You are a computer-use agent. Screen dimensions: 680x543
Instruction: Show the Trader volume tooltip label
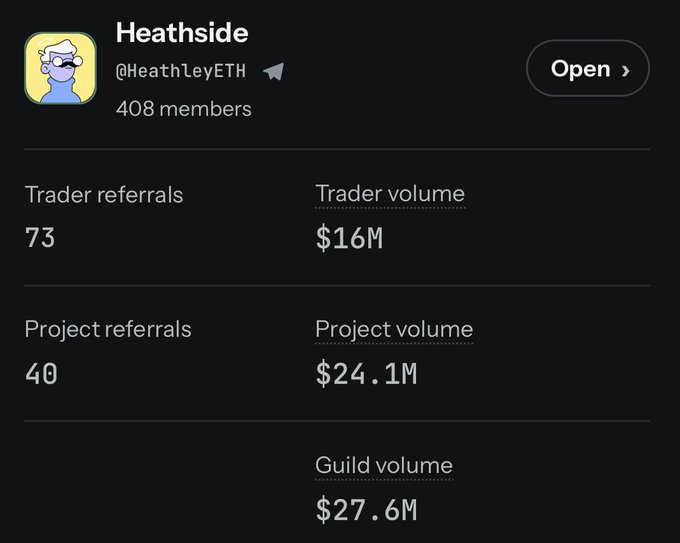coord(390,193)
